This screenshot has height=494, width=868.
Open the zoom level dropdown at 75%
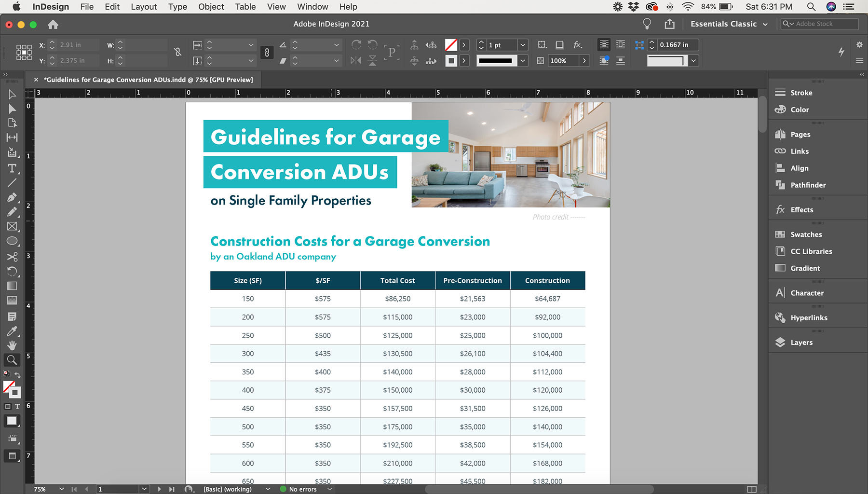pyautogui.click(x=62, y=489)
